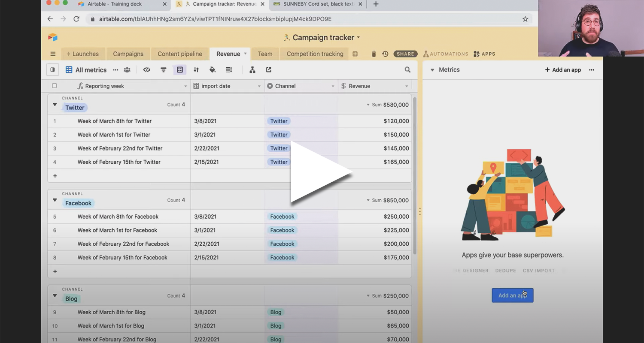Open the group settings (highlighted toolbar icon)
The image size is (644, 343).
(179, 69)
